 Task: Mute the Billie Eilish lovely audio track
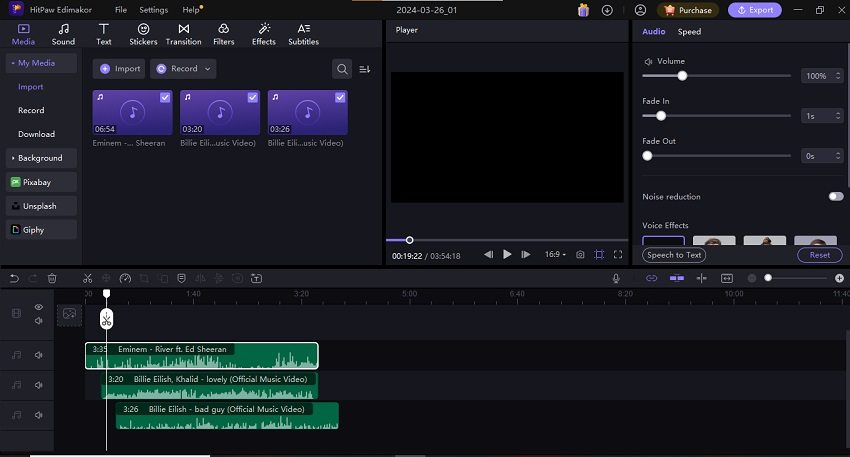pos(38,385)
